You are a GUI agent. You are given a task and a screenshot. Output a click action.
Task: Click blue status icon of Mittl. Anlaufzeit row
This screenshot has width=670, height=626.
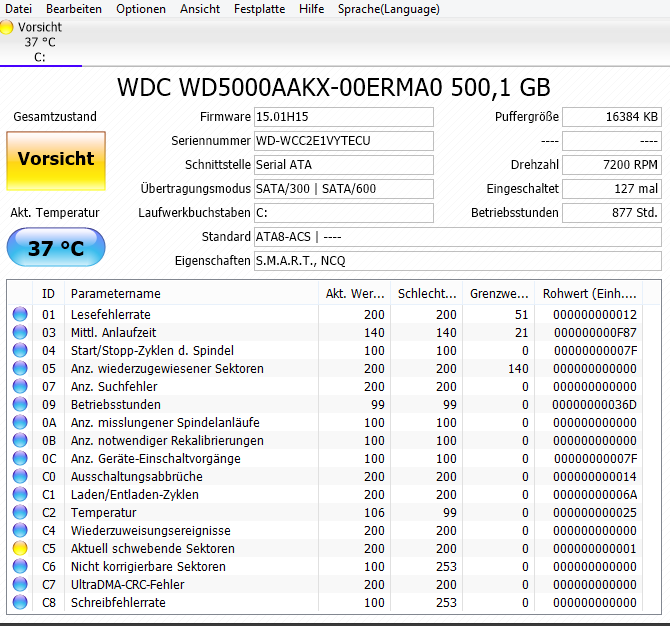tap(20, 332)
